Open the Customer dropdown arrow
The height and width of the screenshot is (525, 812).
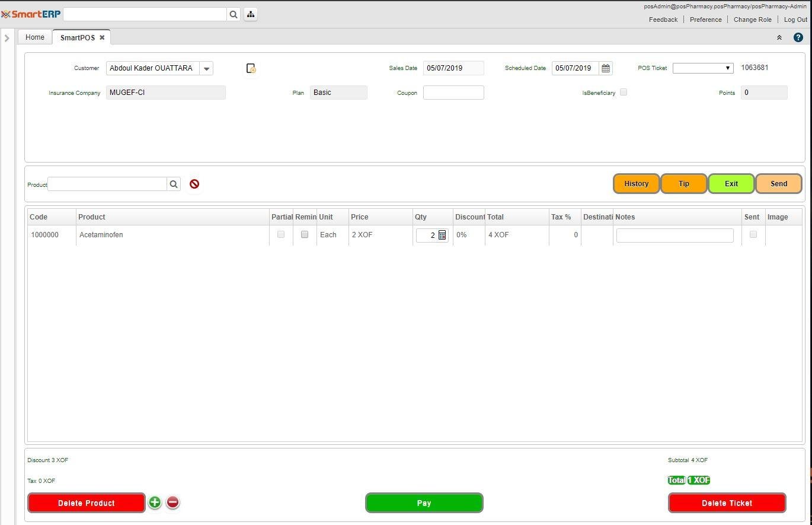coord(206,68)
